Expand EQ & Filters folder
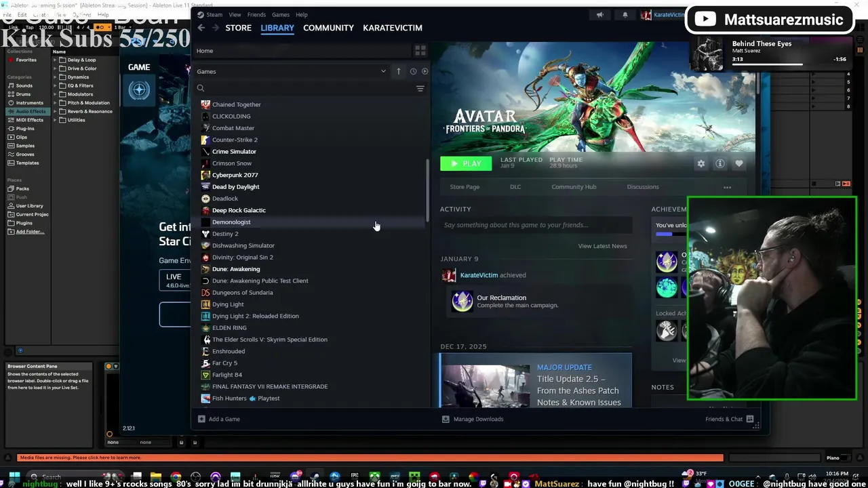Screen dimensions: 868x488 pyautogui.click(x=56, y=85)
